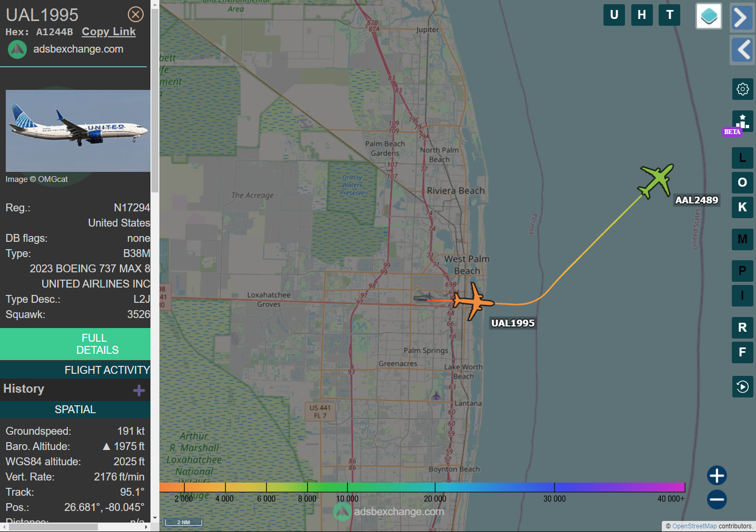Open BETA stats leaderboard icon
The height and width of the screenshot is (532, 756).
(x=742, y=121)
